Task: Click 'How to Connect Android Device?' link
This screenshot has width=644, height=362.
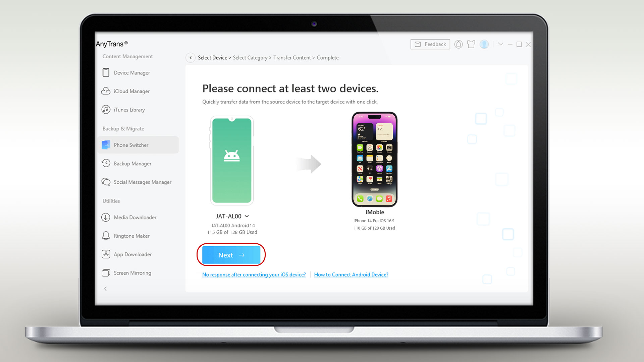Action: [351, 275]
